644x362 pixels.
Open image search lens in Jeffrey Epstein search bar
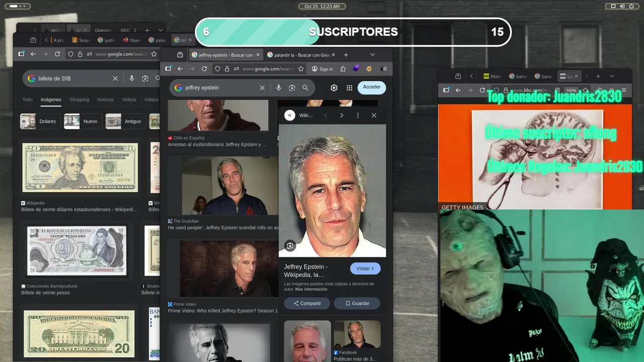(x=292, y=87)
